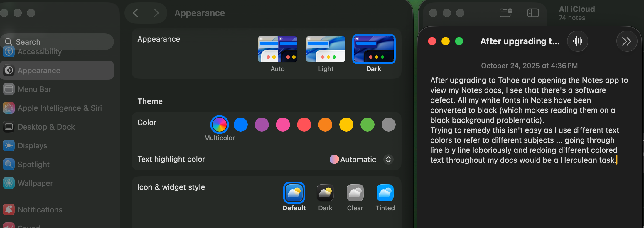
Task: Choose the Clear icon & widget style
Action: (x=355, y=193)
